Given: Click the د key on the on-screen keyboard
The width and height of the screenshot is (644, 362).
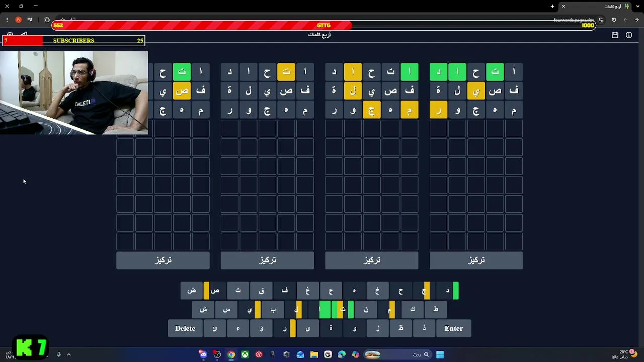Looking at the screenshot, I should pyautogui.click(x=447, y=291).
